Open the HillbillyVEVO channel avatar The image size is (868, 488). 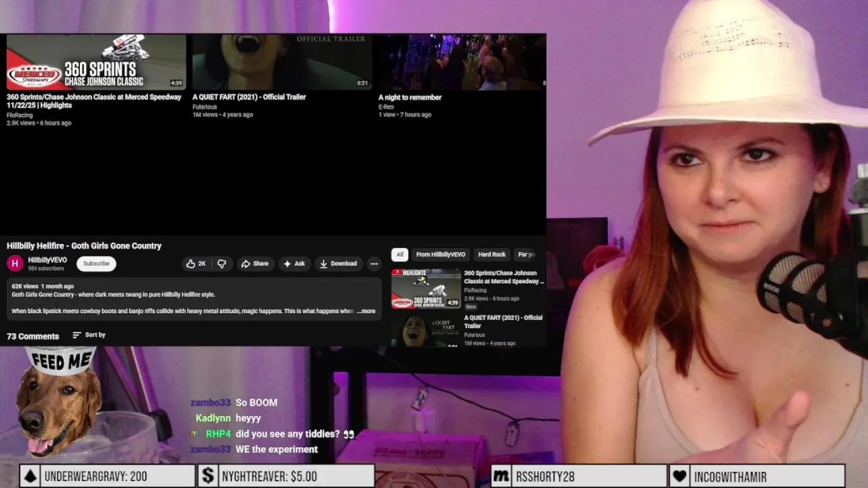pyautogui.click(x=15, y=264)
